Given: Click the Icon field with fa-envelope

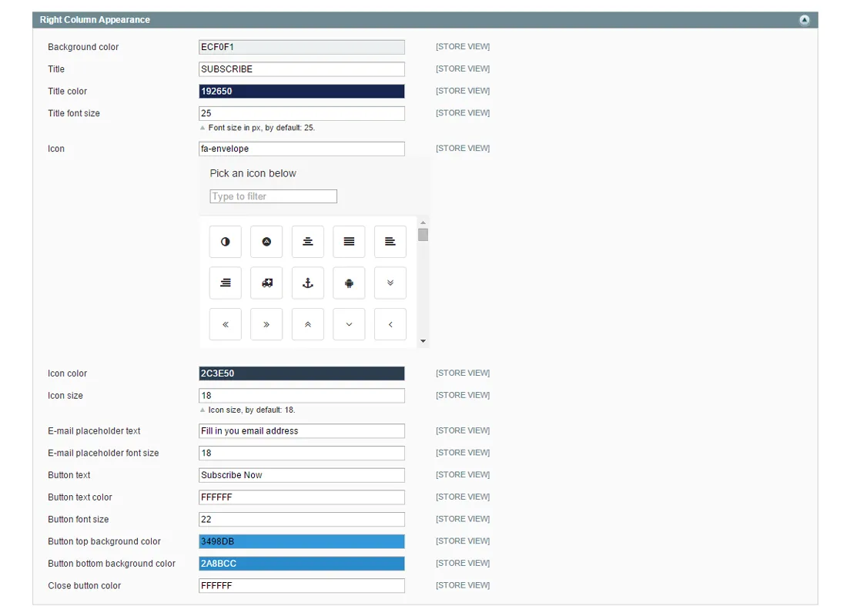Looking at the screenshot, I should tap(301, 149).
